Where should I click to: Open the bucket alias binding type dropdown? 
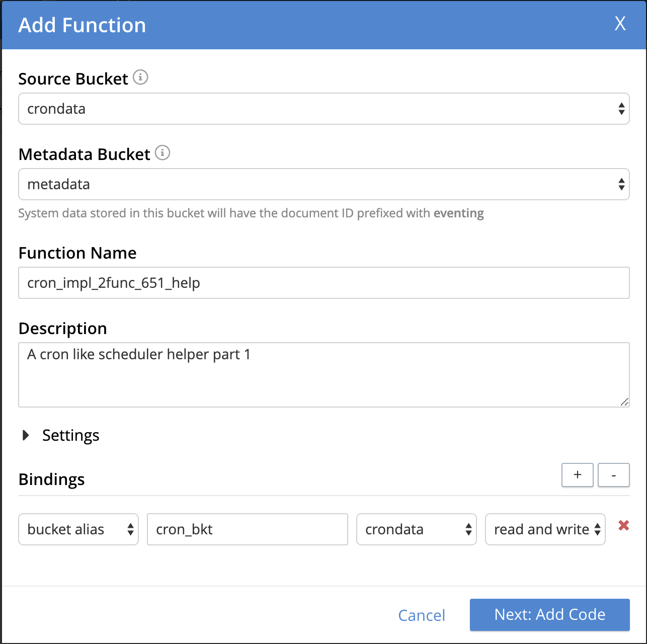[x=78, y=529]
